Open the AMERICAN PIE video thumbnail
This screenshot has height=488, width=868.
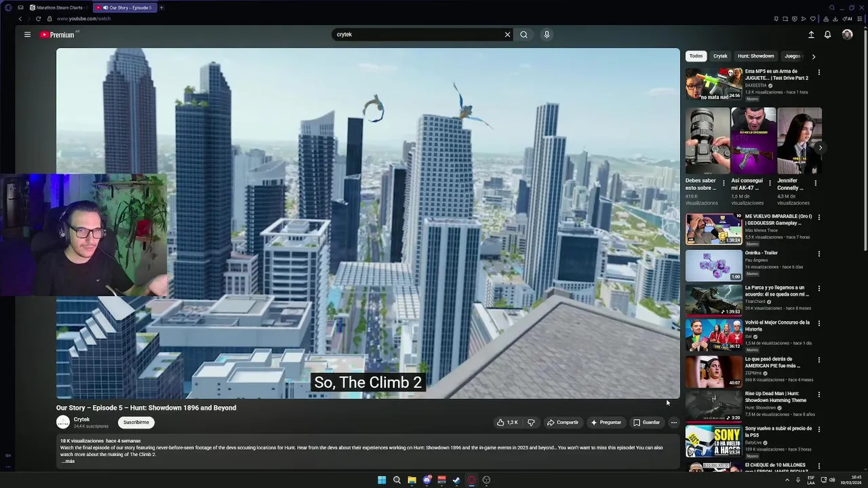tap(713, 371)
